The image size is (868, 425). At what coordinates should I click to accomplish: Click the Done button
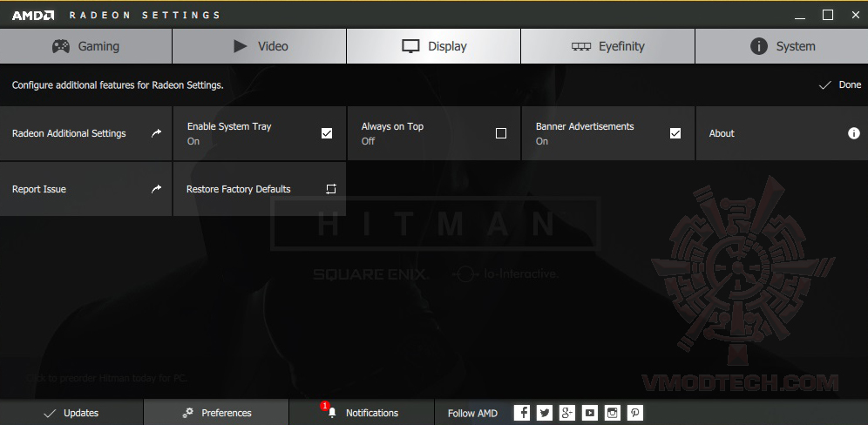840,85
